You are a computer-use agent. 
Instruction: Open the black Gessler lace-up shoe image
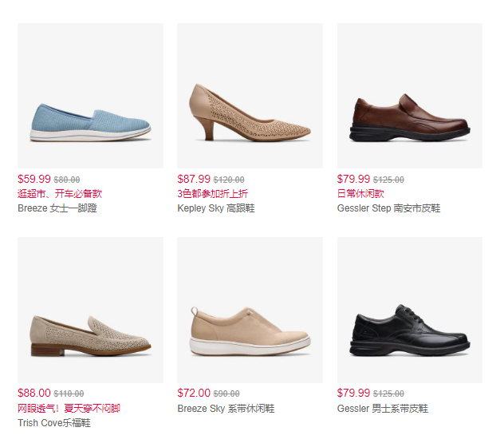pos(410,310)
